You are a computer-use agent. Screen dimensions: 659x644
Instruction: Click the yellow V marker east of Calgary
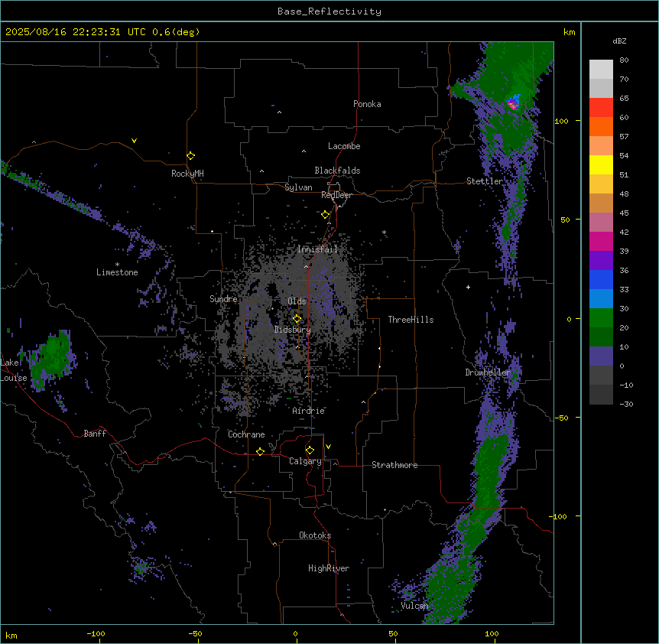click(328, 447)
